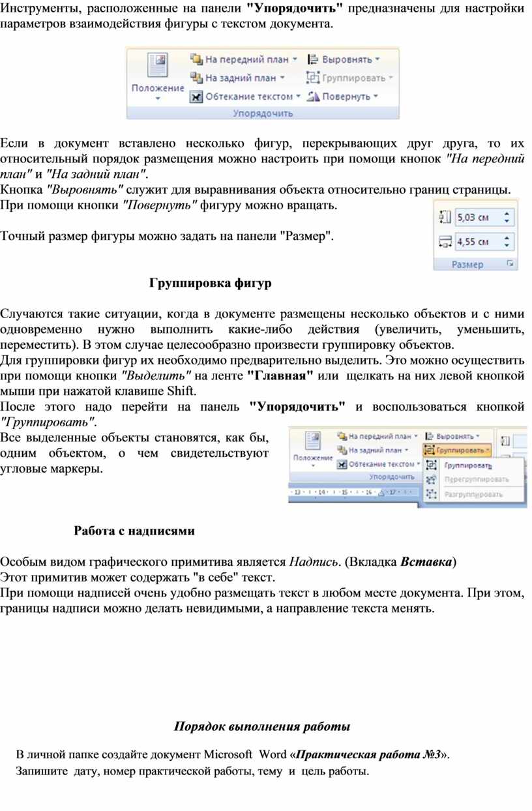Click the Обтекание текстом icon in the top panel
532x811 pixels.
point(196,96)
